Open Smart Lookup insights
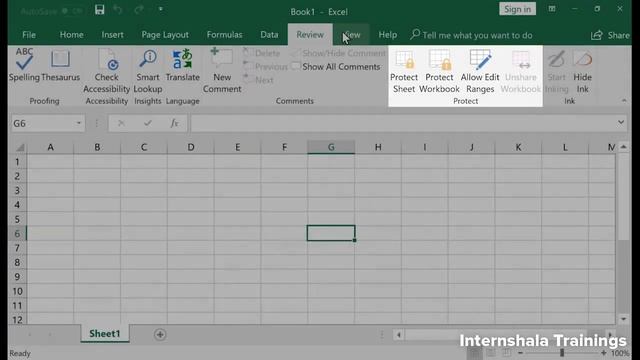This screenshot has height=360, width=640. [x=148, y=71]
